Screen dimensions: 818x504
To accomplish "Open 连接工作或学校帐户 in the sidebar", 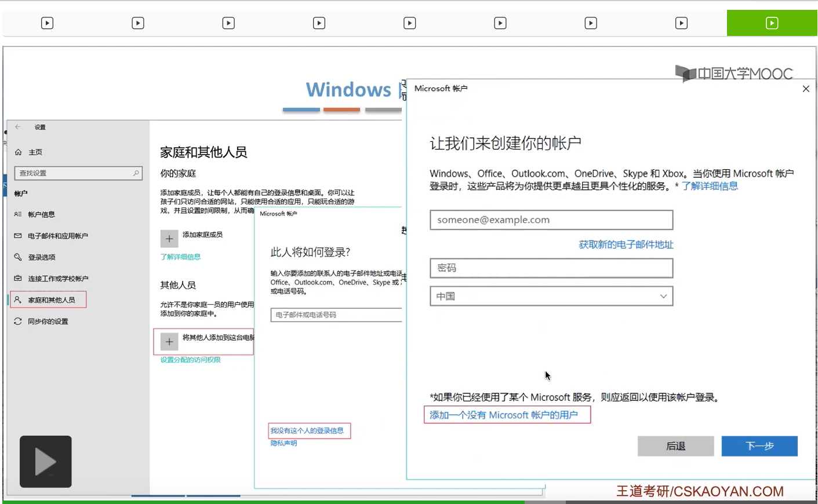I will [x=51, y=279].
